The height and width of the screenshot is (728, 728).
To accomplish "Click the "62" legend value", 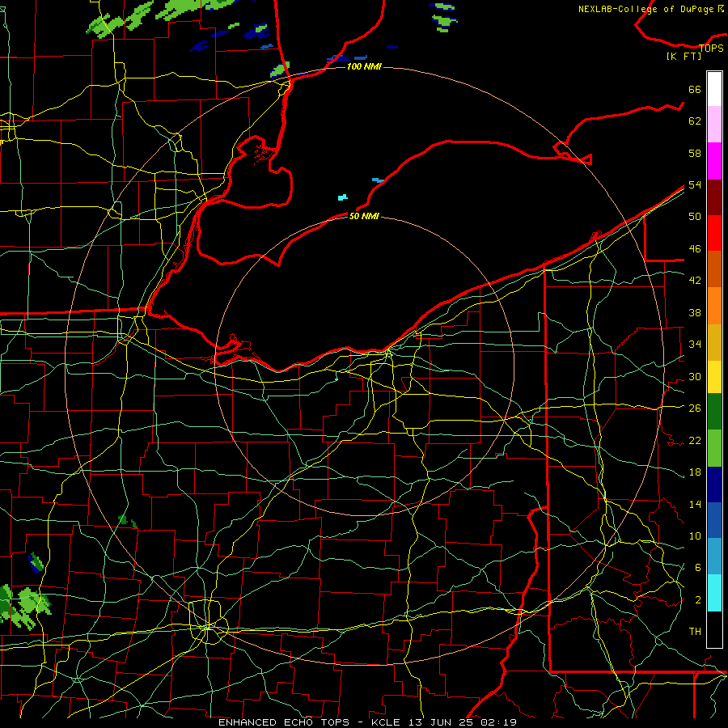I will [695, 121].
